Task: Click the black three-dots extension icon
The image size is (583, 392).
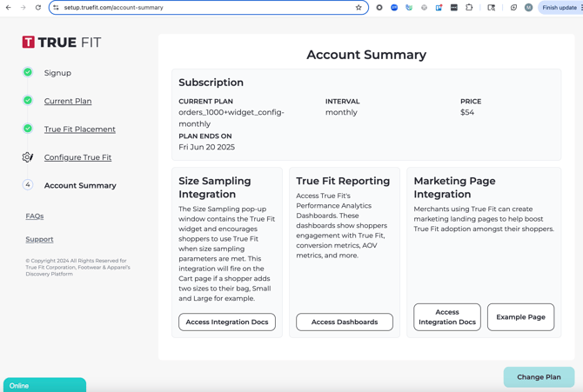Action: coord(454,8)
